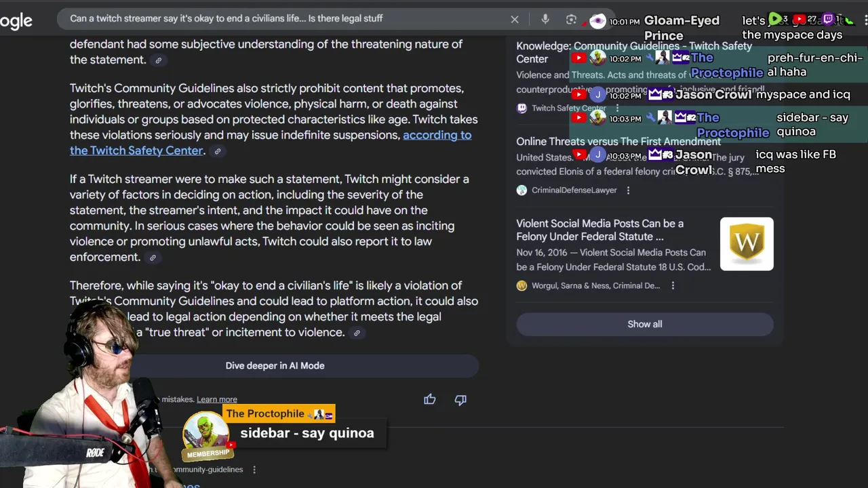Click the thumbs down feedback icon
The image size is (868, 488).
pyautogui.click(x=460, y=400)
